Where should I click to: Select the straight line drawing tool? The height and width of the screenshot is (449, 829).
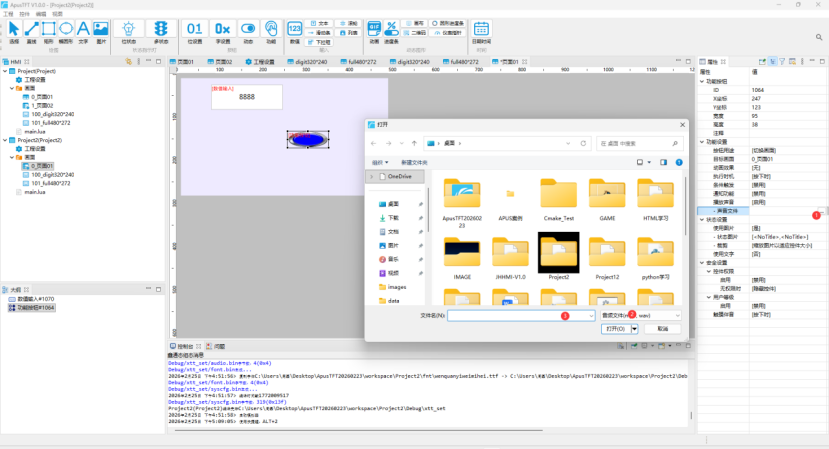tap(31, 29)
